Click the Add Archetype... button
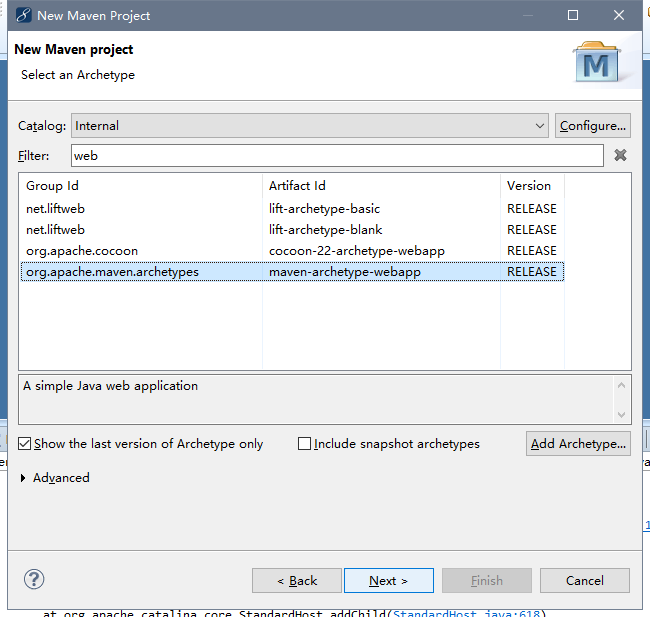 578,444
